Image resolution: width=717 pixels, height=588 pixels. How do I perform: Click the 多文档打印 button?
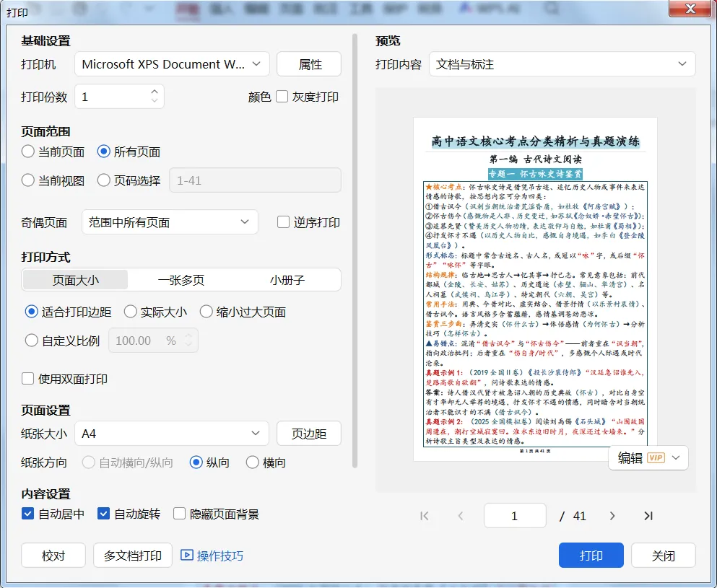coord(133,556)
